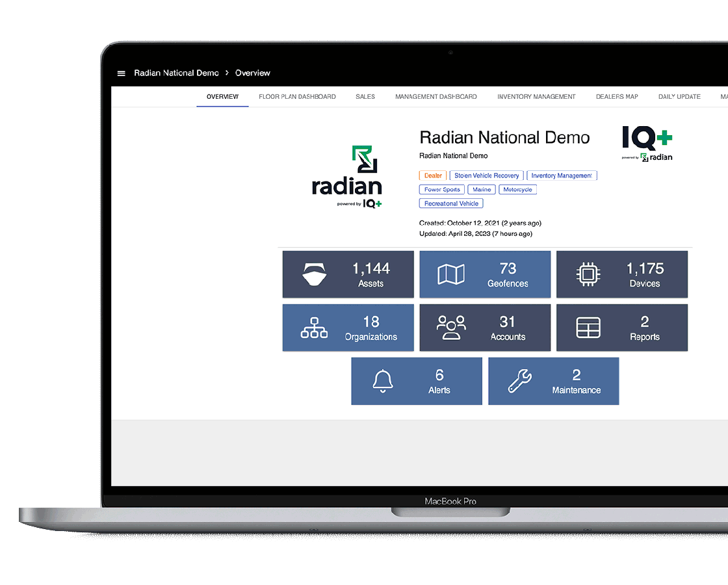Select the Stolen Vehicle Recovery tag
Screen dimensions: 728x585
(486, 175)
